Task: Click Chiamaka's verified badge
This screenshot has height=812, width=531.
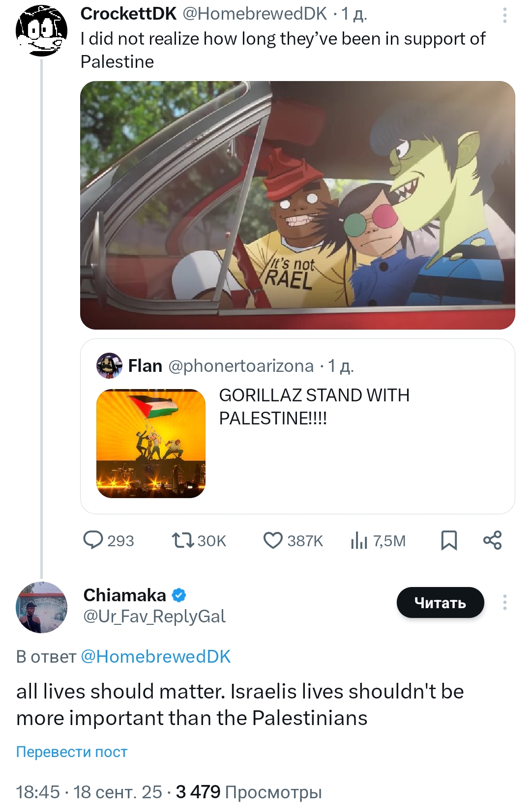Action: pyautogui.click(x=179, y=595)
